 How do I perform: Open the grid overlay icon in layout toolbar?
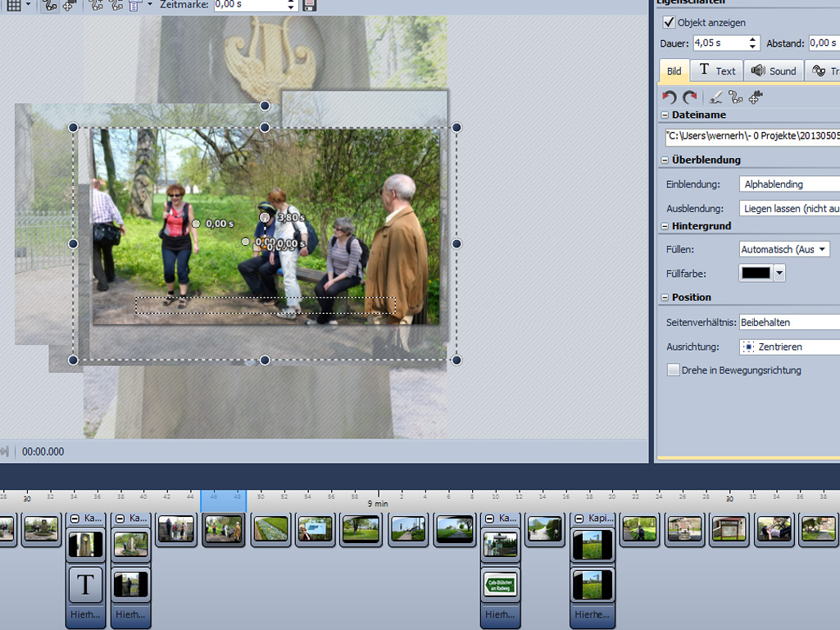tap(14, 6)
